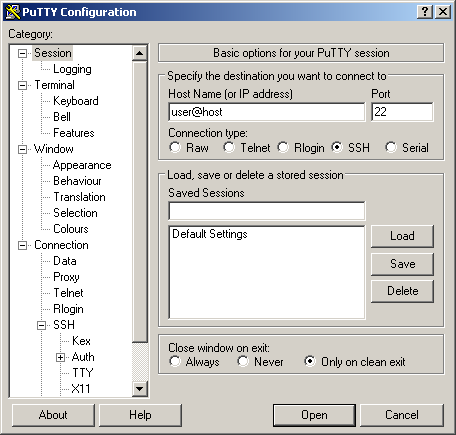Click the Load button
456x435 pixels.
coord(402,236)
